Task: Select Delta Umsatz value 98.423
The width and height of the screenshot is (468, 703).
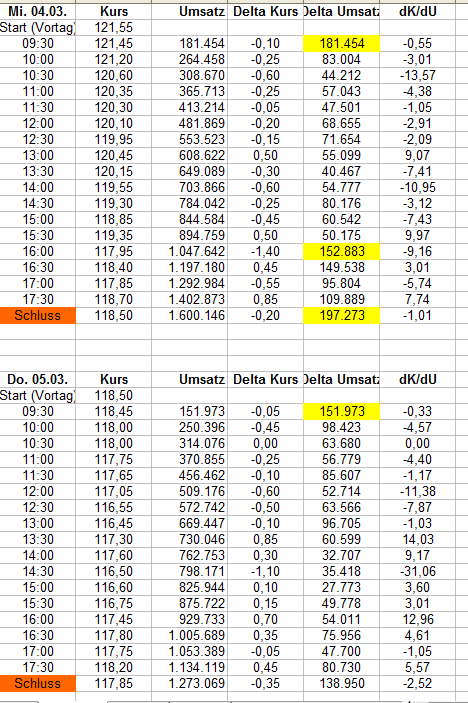Action: tap(342, 427)
